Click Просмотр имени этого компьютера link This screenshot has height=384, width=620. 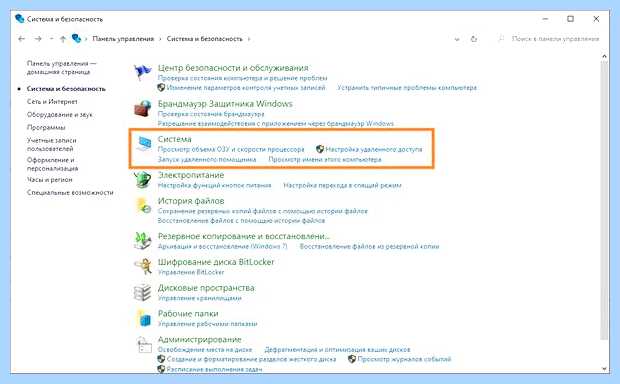pos(325,159)
